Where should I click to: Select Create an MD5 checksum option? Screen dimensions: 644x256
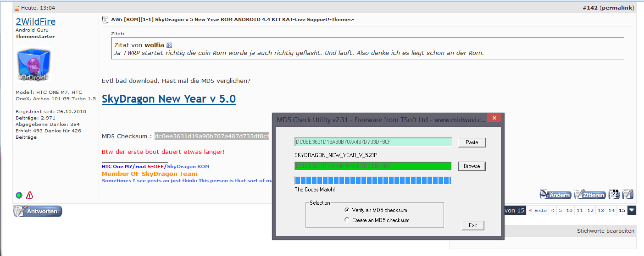pyautogui.click(x=347, y=220)
